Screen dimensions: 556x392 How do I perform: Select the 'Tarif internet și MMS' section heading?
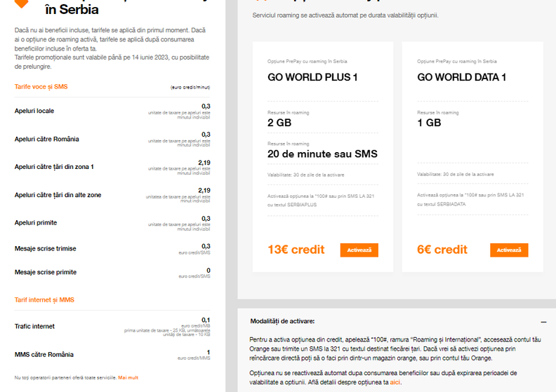click(44, 300)
